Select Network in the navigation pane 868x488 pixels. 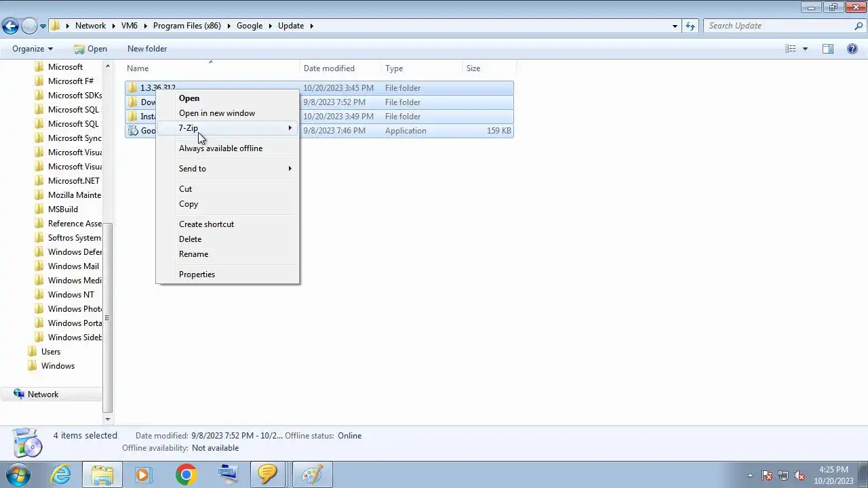coord(43,394)
